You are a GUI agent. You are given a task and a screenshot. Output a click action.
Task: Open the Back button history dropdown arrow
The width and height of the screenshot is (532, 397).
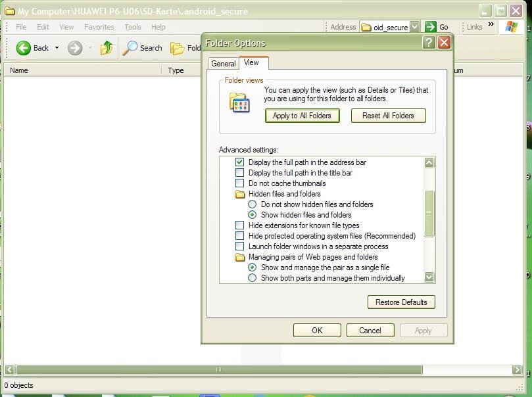pos(57,48)
